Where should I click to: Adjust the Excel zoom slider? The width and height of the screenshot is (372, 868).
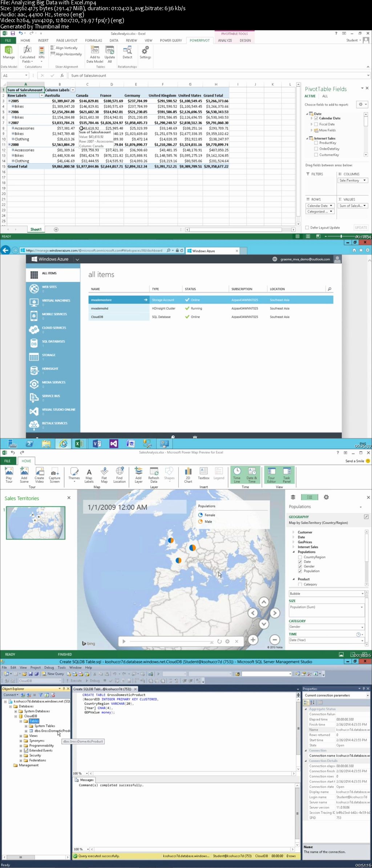341,236
